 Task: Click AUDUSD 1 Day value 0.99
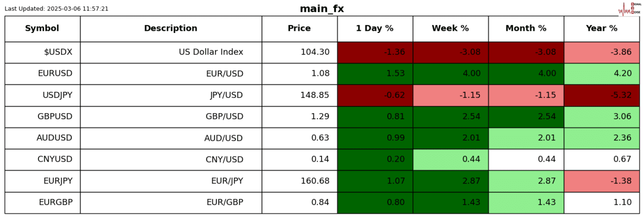[x=374, y=138]
